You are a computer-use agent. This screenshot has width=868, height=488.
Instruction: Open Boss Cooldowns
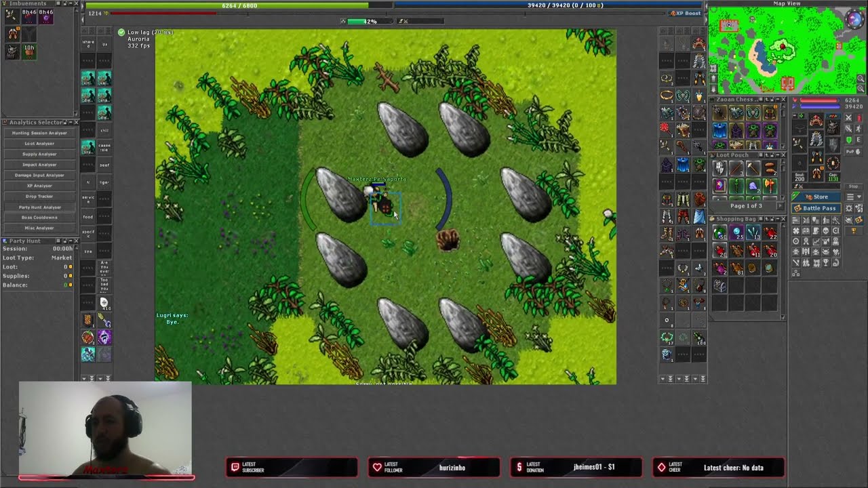39,217
